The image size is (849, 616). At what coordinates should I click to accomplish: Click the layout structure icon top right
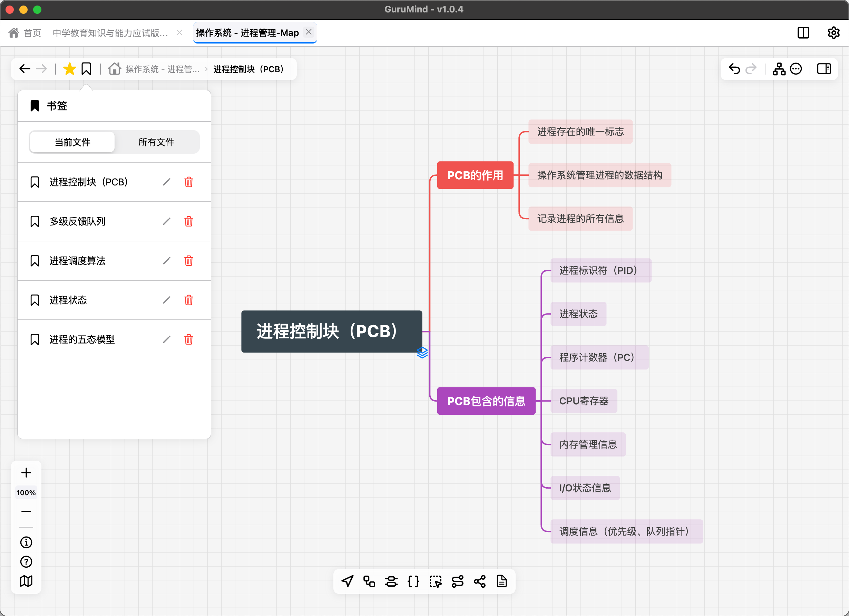[x=779, y=69]
